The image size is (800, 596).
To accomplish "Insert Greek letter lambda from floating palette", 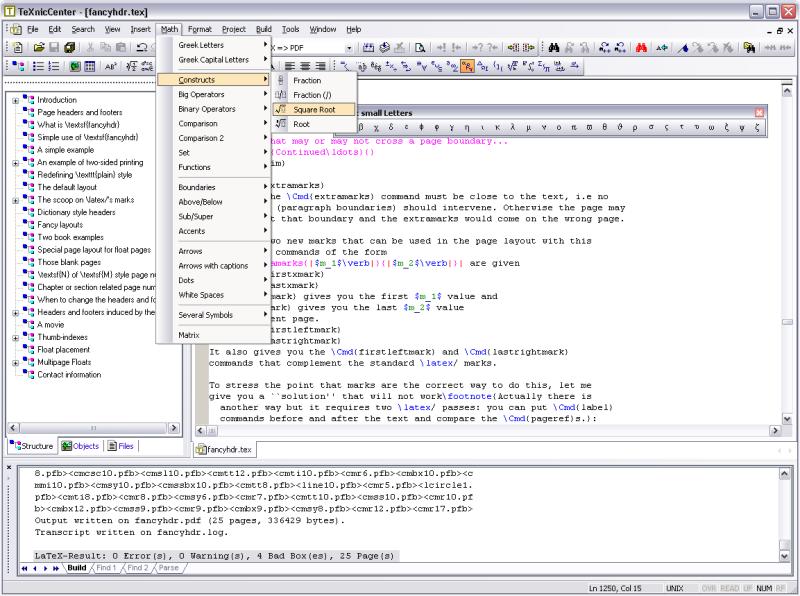I will (x=513, y=128).
